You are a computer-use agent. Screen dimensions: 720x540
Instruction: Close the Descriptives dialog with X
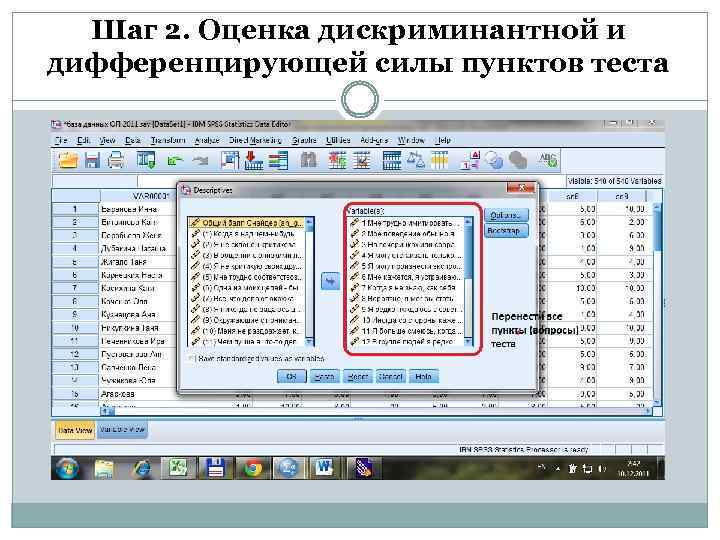click(521, 188)
